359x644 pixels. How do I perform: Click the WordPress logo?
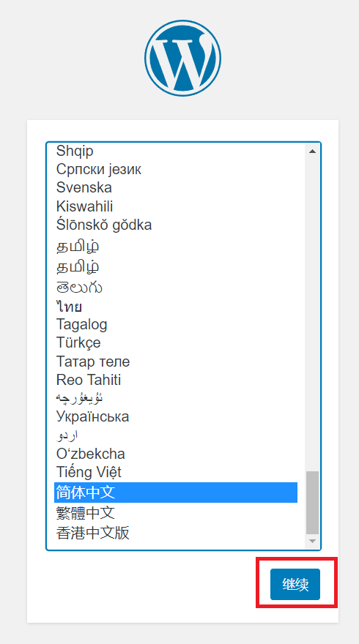[x=182, y=58]
